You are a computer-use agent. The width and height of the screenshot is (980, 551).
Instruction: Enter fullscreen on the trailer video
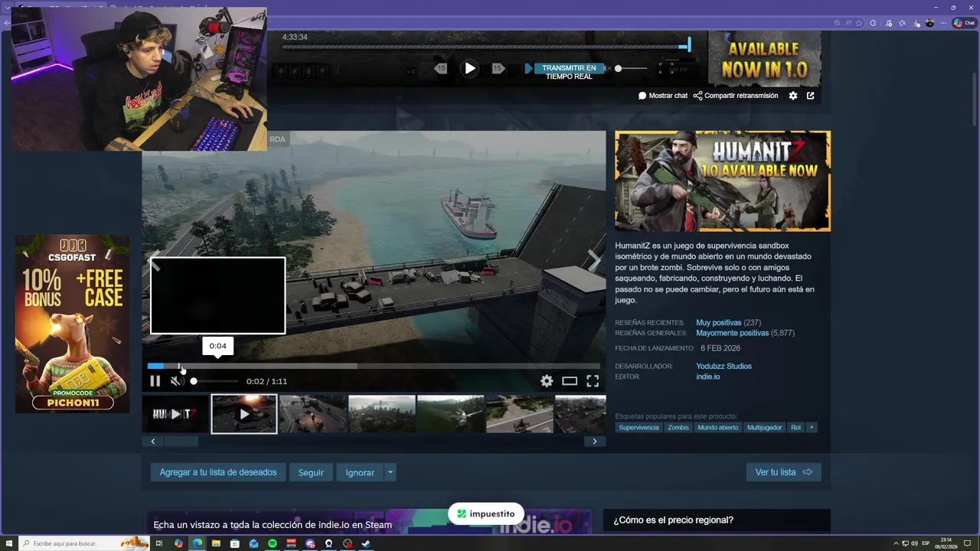(593, 381)
